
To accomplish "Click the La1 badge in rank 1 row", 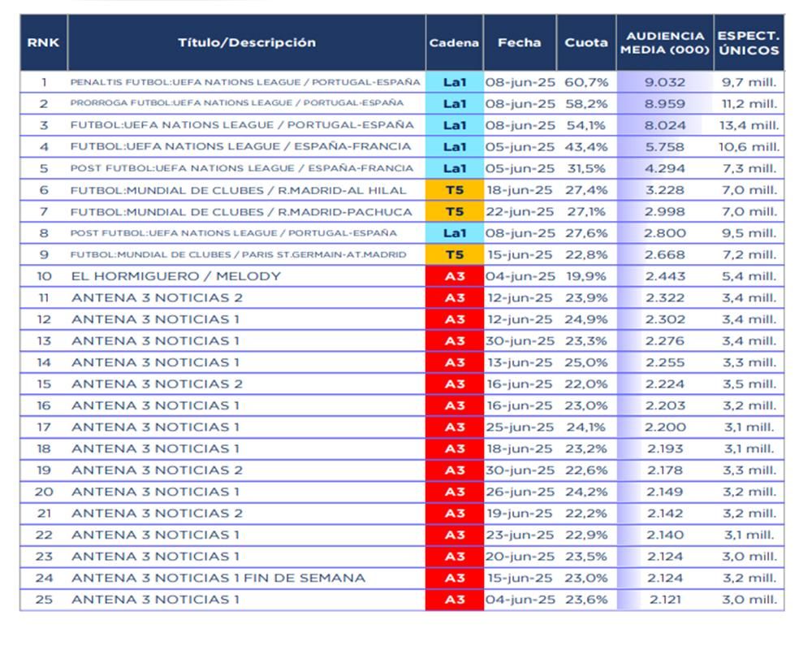I will coord(455,82).
